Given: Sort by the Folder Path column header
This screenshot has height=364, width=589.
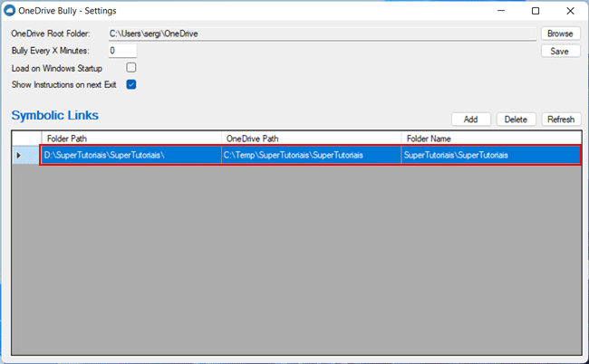Looking at the screenshot, I should (131, 138).
